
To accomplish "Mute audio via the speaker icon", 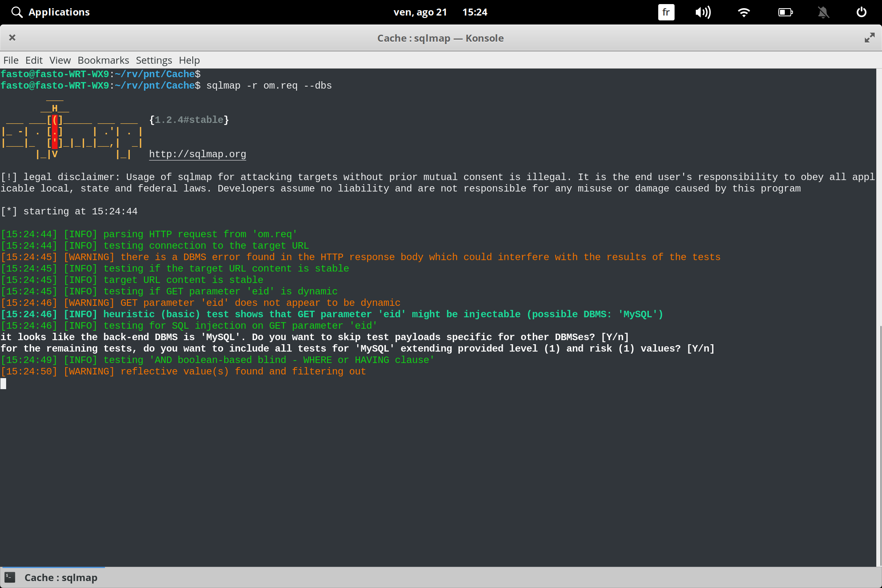I will click(703, 12).
